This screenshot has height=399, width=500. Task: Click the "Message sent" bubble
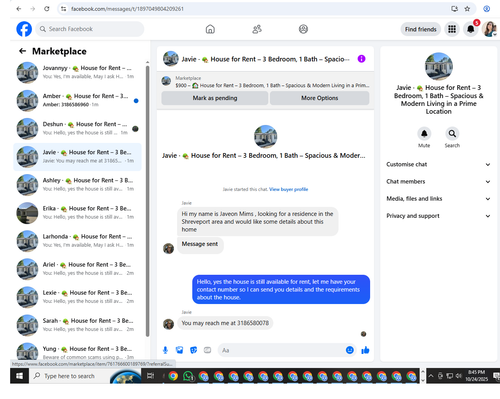click(200, 245)
